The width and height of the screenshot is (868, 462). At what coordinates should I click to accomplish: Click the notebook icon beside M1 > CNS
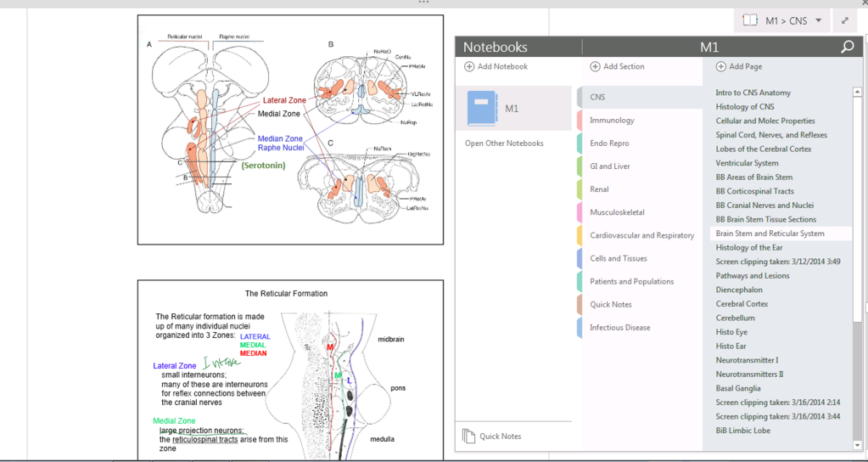tap(750, 20)
